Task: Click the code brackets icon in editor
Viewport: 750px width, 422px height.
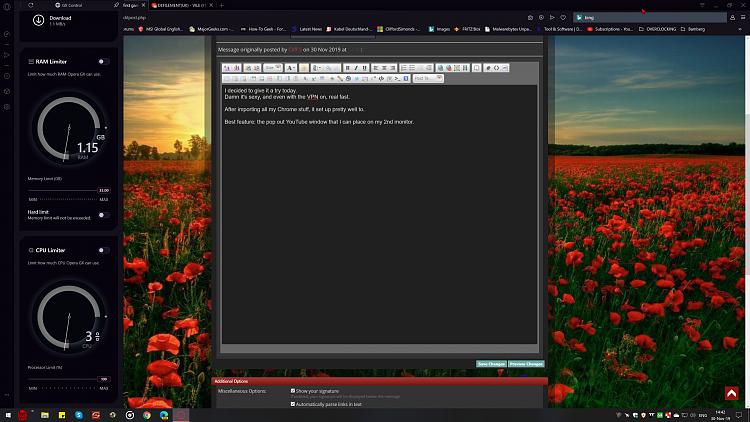Action: 496,68
